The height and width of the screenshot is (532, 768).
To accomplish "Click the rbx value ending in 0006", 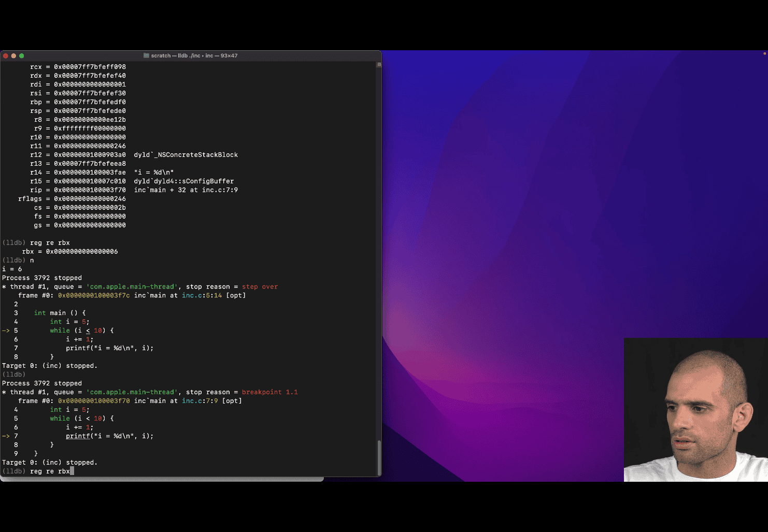I will (x=82, y=252).
